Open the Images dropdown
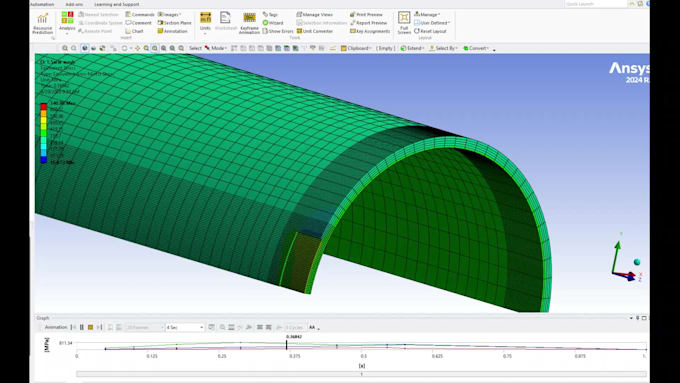Viewport: 680px width, 383px height. [169, 14]
